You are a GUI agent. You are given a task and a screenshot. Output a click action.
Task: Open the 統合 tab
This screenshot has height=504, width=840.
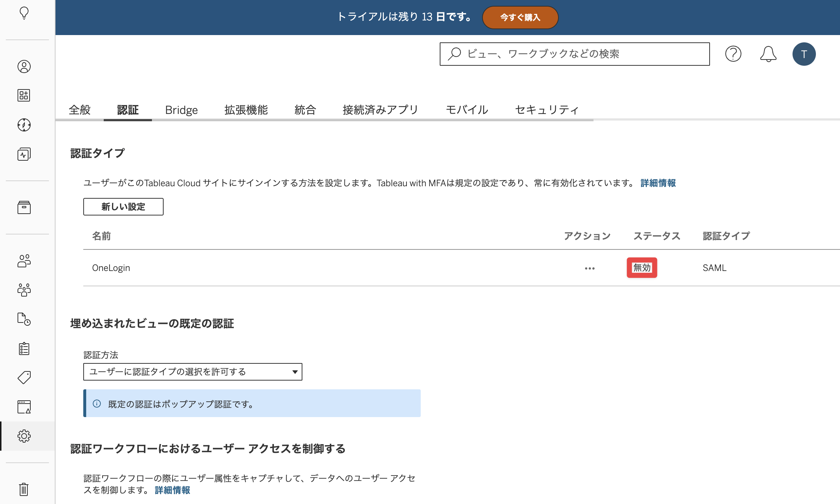(x=305, y=110)
